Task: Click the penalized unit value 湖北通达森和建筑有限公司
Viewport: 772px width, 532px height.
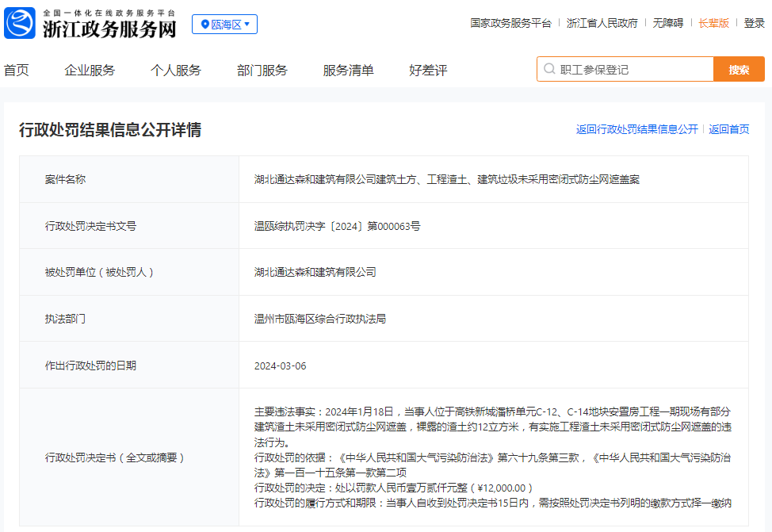Action: click(315, 272)
